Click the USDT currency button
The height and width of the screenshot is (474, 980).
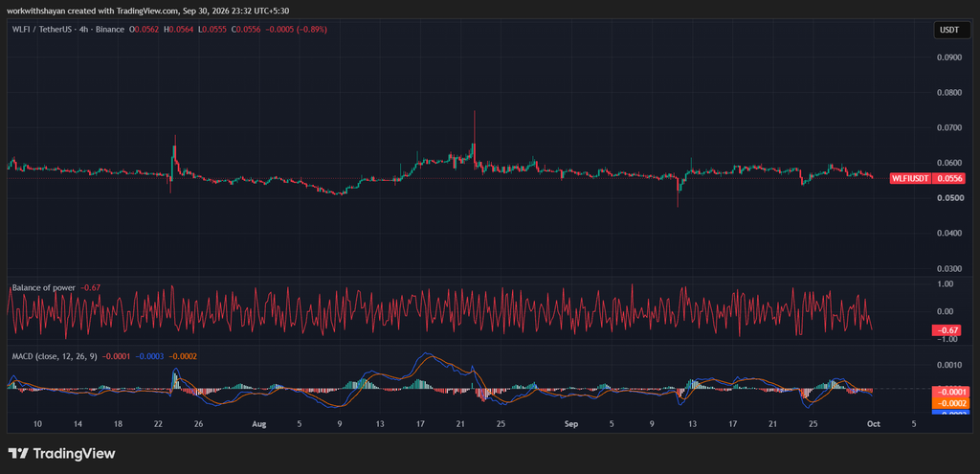pyautogui.click(x=952, y=30)
